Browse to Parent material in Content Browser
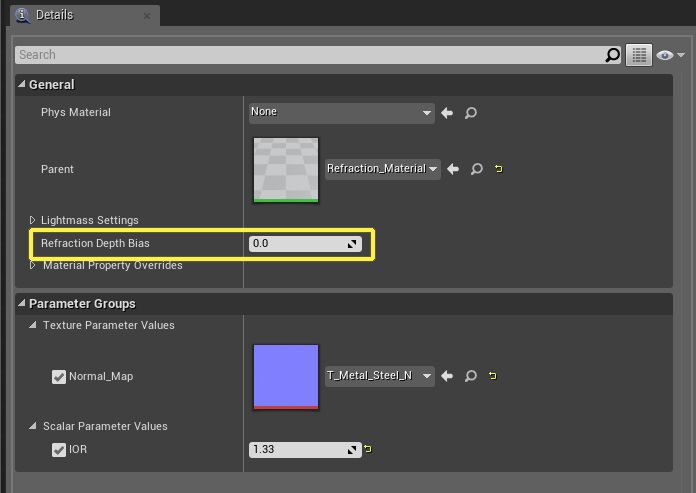The height and width of the screenshot is (493, 696). click(477, 170)
